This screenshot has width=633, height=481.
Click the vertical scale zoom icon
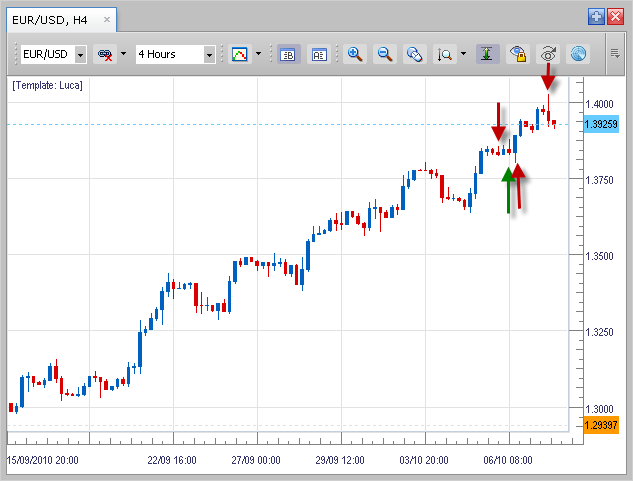tap(445, 54)
